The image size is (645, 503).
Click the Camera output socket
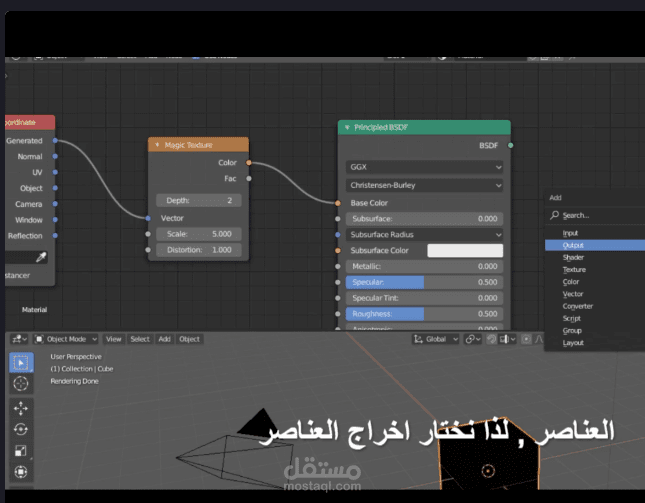(55, 204)
